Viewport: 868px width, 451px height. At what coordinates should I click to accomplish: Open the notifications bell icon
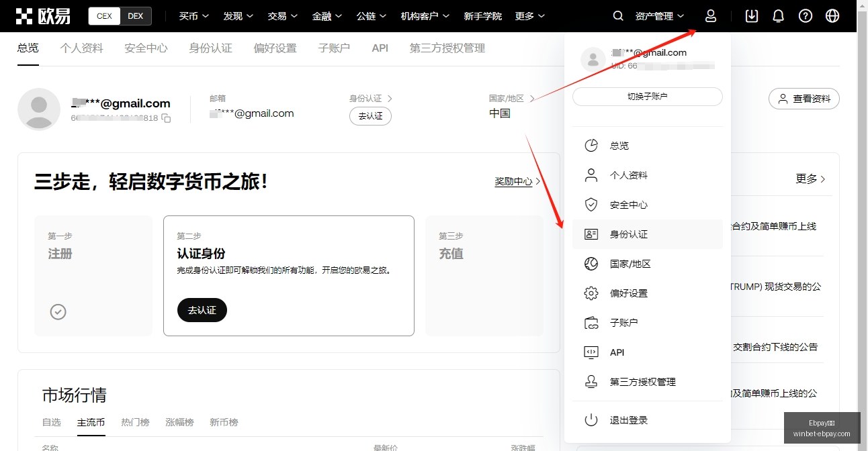point(779,16)
